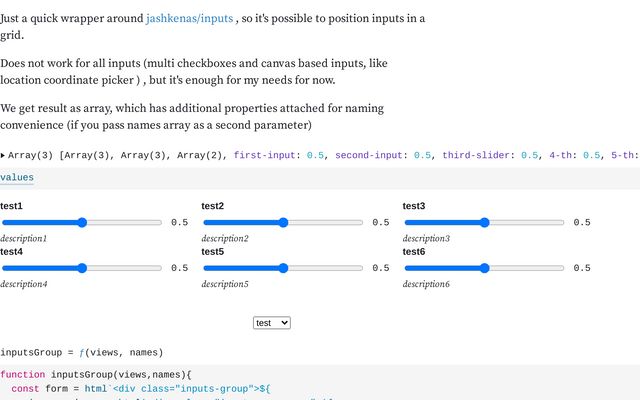Click the description6 caption
The width and height of the screenshot is (640, 400).
click(426, 284)
